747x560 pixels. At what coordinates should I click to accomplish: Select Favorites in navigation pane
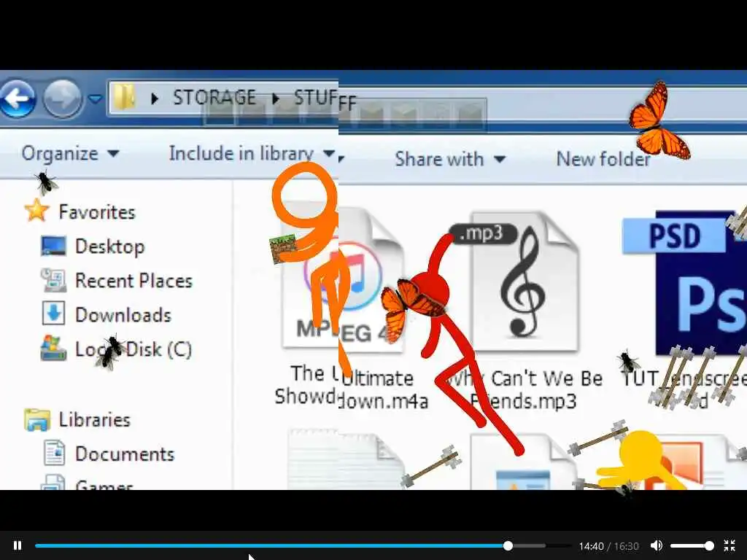(x=97, y=212)
